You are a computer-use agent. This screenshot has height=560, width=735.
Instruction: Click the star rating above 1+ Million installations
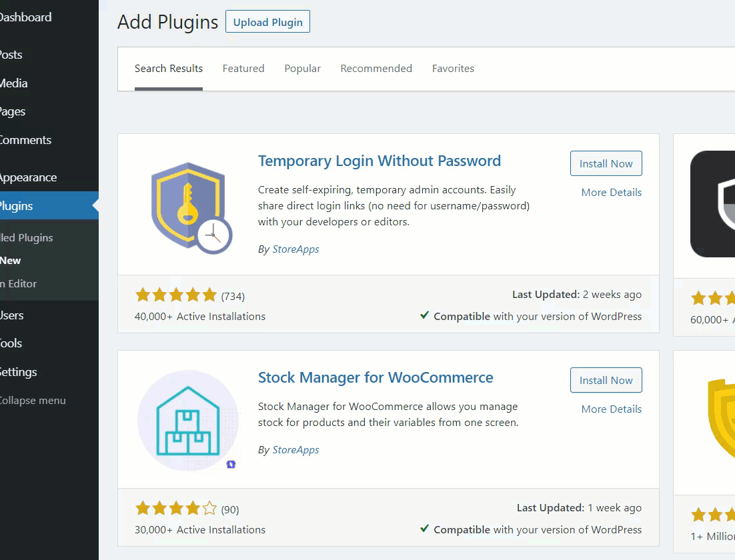point(713,515)
